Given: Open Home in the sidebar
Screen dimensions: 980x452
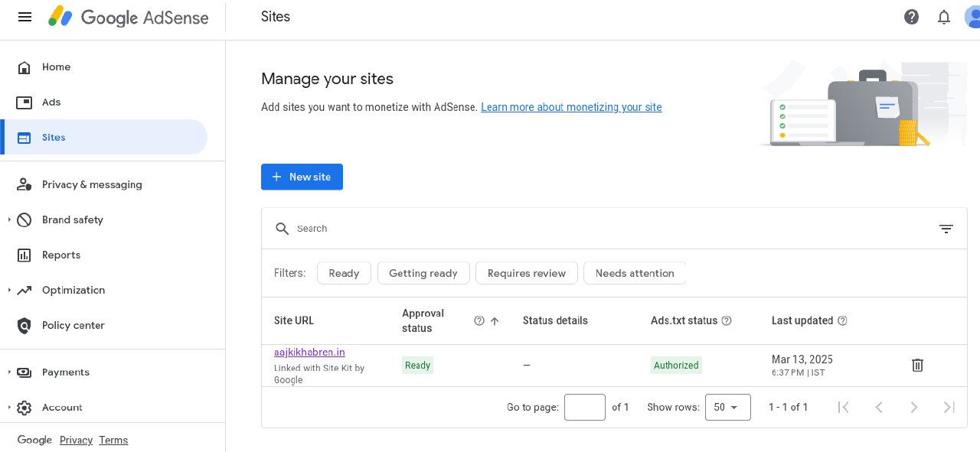Looking at the screenshot, I should (104, 67).
